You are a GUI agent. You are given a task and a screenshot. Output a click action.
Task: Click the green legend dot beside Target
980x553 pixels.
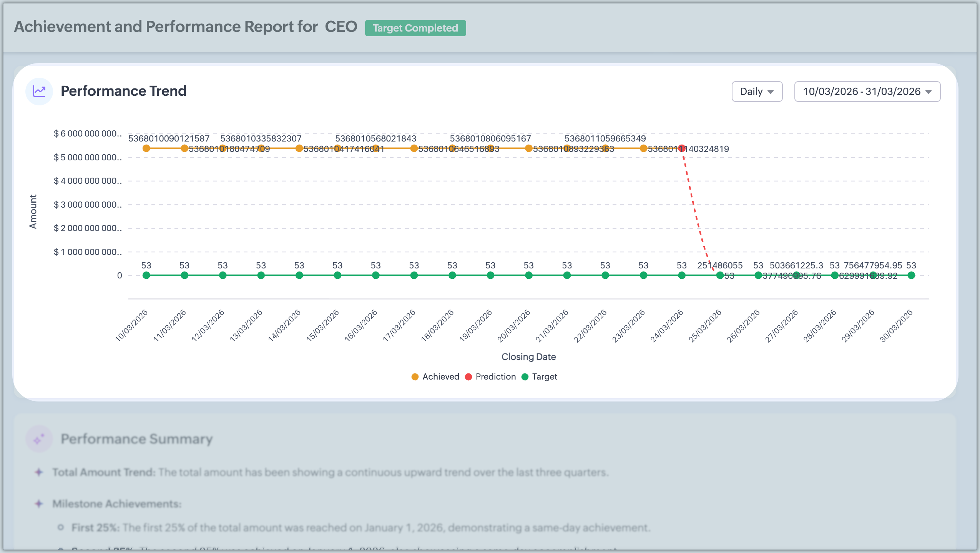(x=525, y=377)
